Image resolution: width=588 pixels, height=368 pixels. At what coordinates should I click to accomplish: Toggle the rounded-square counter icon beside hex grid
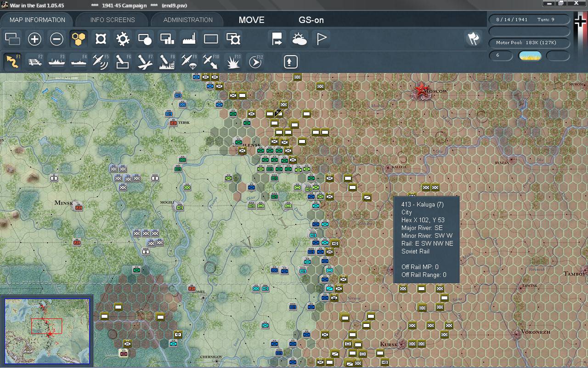pyautogui.click(x=101, y=39)
